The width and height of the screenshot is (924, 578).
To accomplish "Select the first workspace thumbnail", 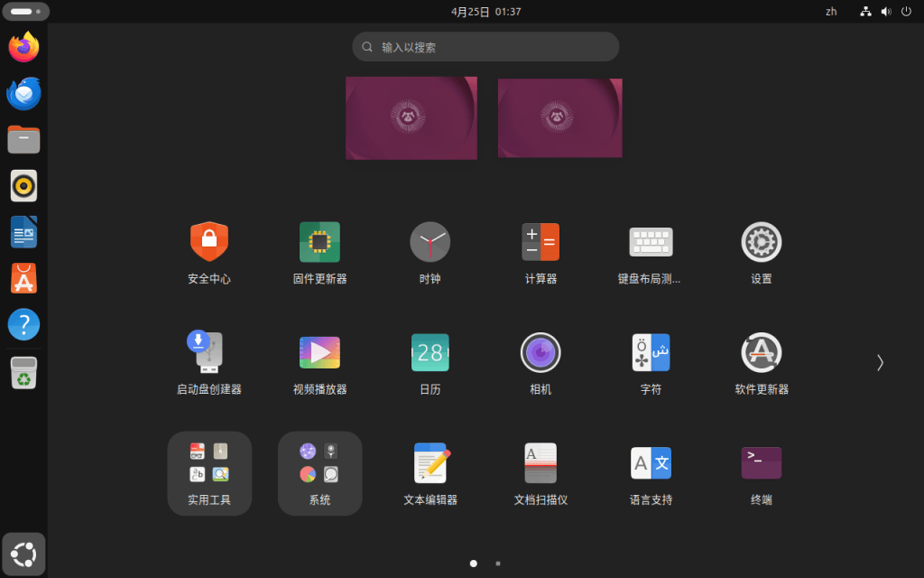I will (411, 118).
